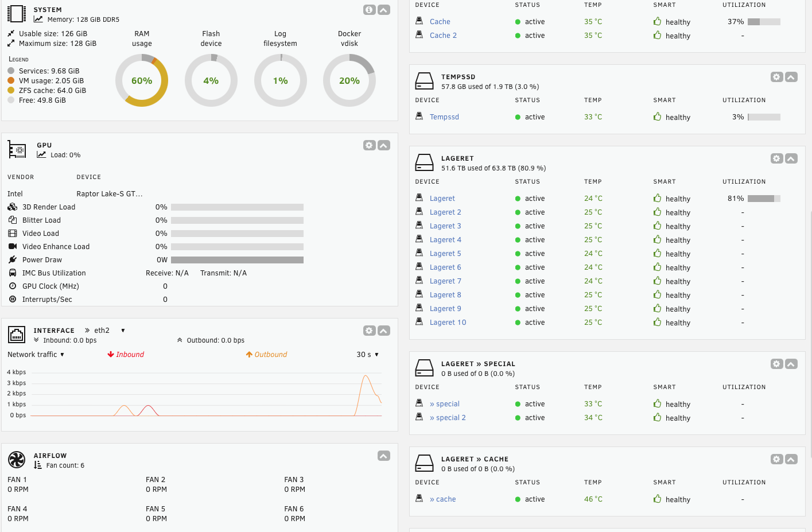
Task: Click the ZFS cache yellow legend swatch
Action: point(11,90)
